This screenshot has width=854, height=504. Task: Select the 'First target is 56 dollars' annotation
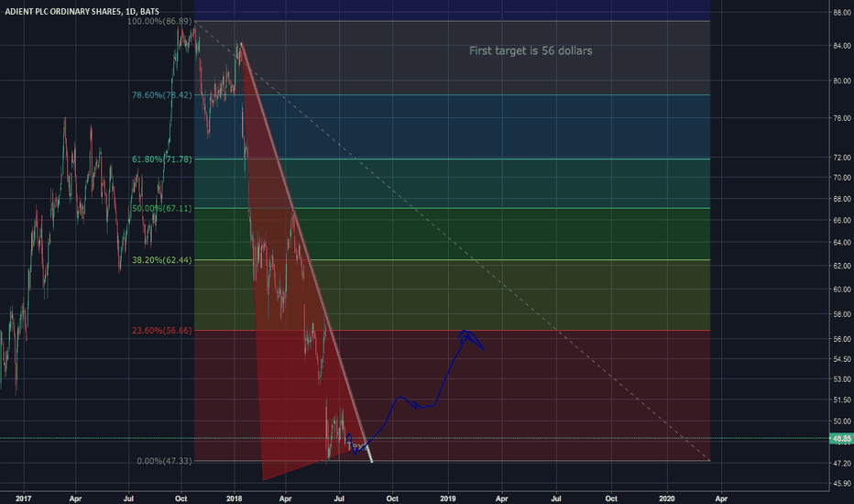[531, 50]
